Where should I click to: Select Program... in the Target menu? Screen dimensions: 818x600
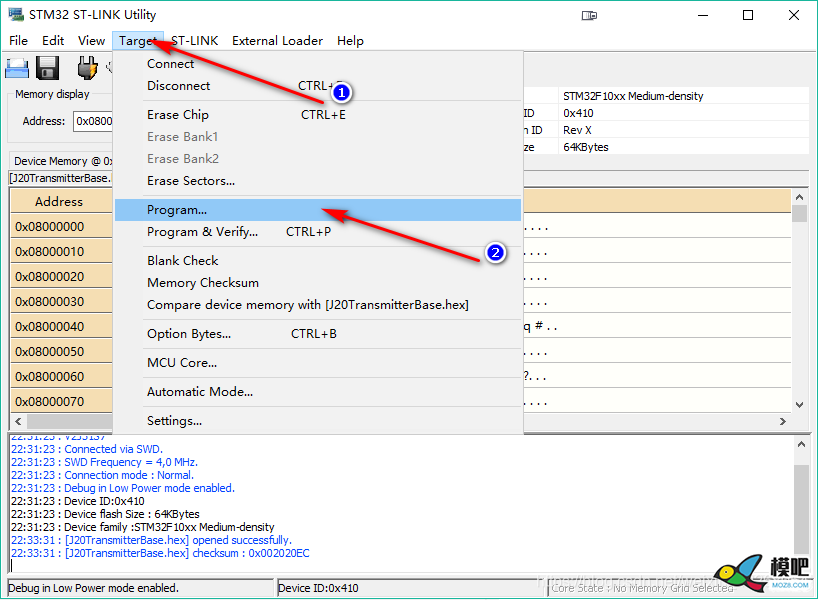pyautogui.click(x=318, y=210)
